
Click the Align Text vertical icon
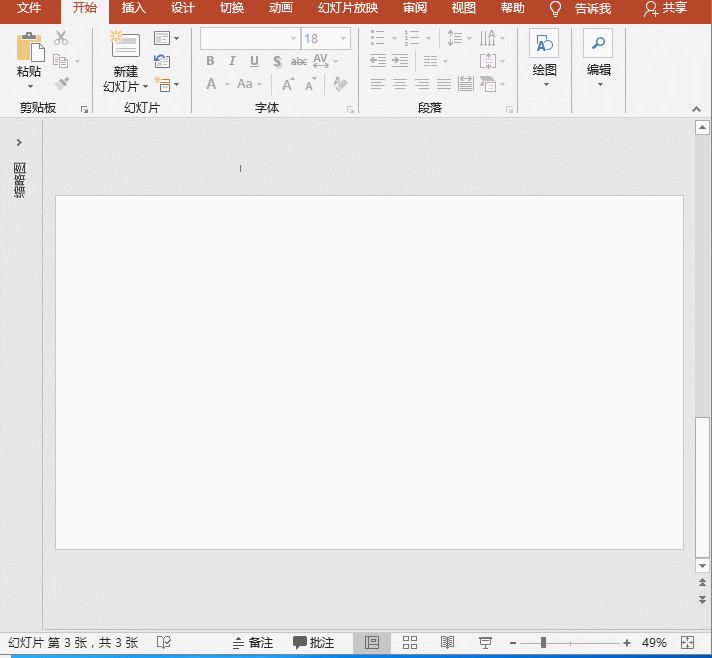pos(488,61)
